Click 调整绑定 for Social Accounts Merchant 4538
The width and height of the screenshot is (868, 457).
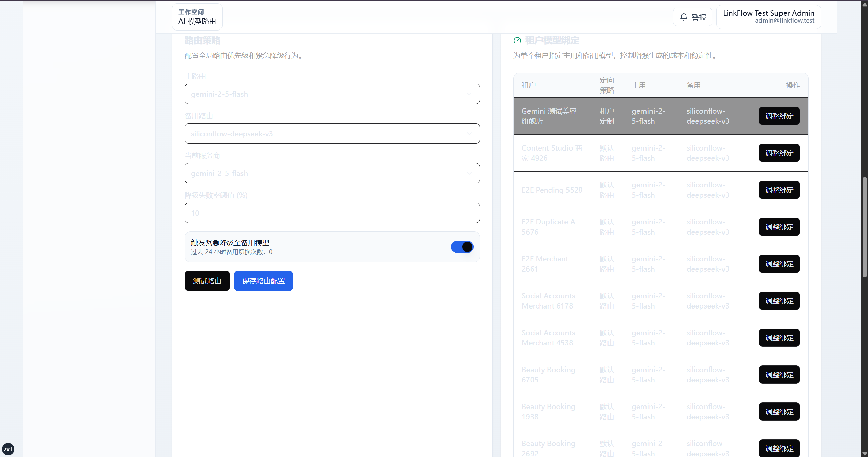point(779,338)
